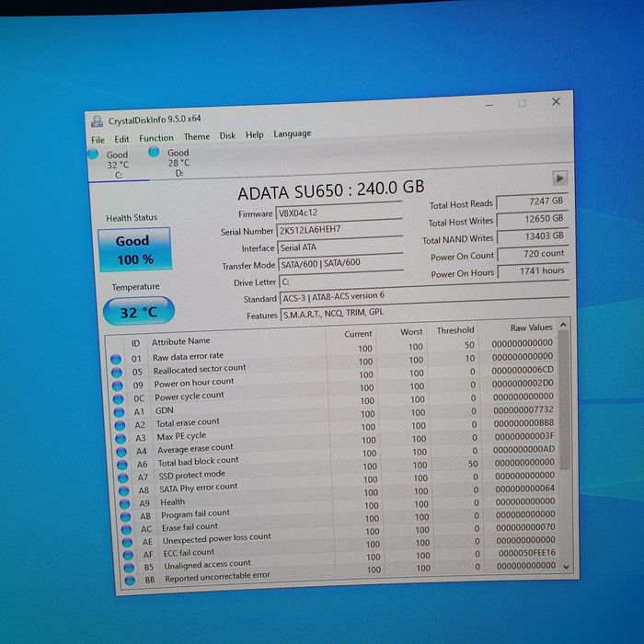
Task: Click the attribute list scrollbar thumb
Action: (565, 400)
